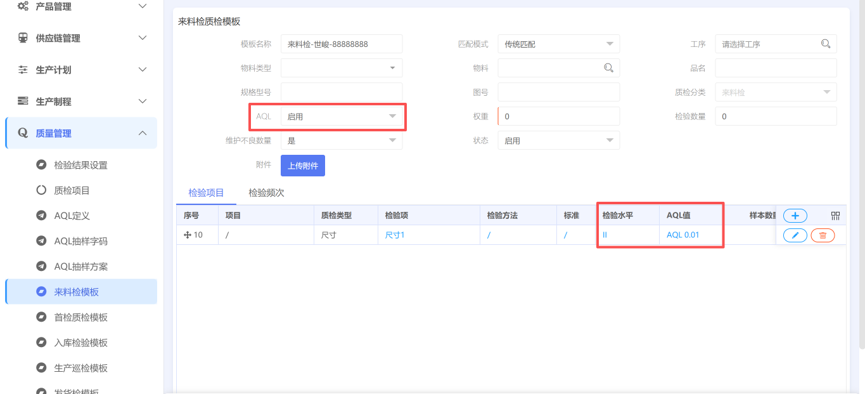This screenshot has width=865, height=394.
Task: Open AQL抽样方案 in the sidebar
Action: (81, 267)
